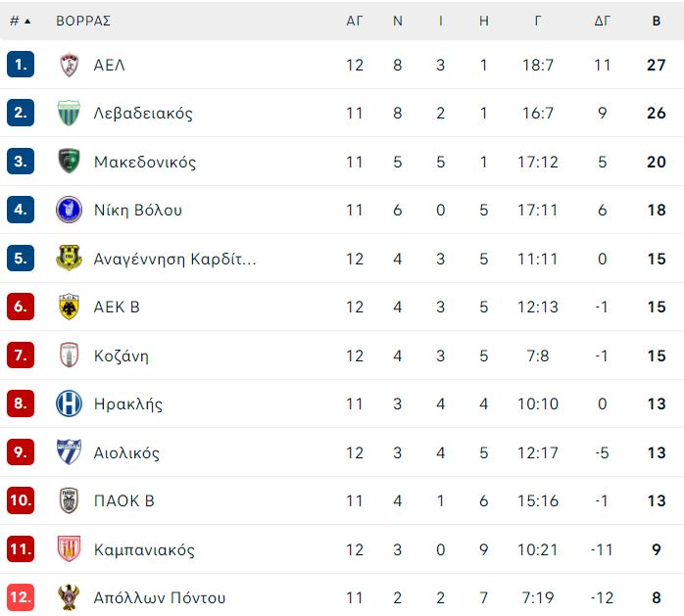Click the ΠΑΟΚ Β team crest
Image resolution: width=684 pixels, height=616 pixels.
[x=69, y=500]
